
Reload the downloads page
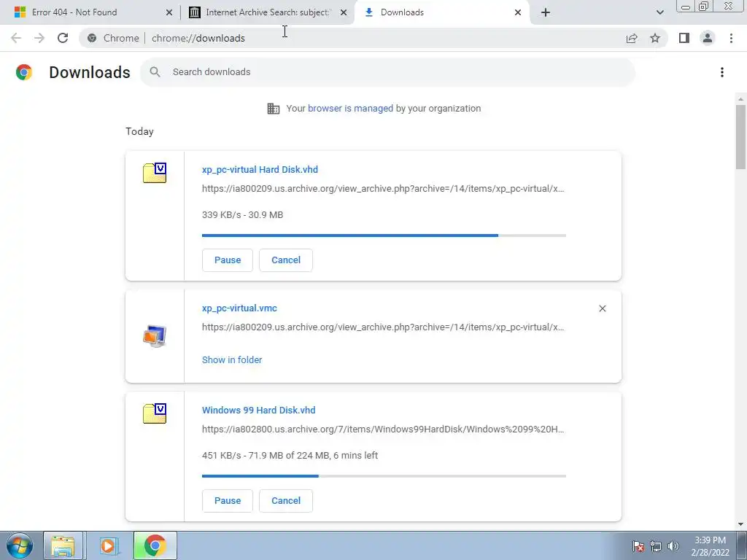point(63,38)
